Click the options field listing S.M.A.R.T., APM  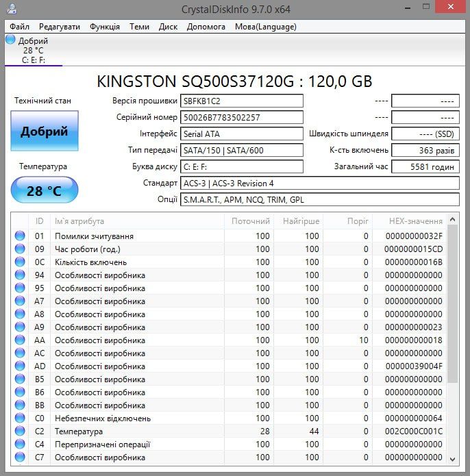320,199
